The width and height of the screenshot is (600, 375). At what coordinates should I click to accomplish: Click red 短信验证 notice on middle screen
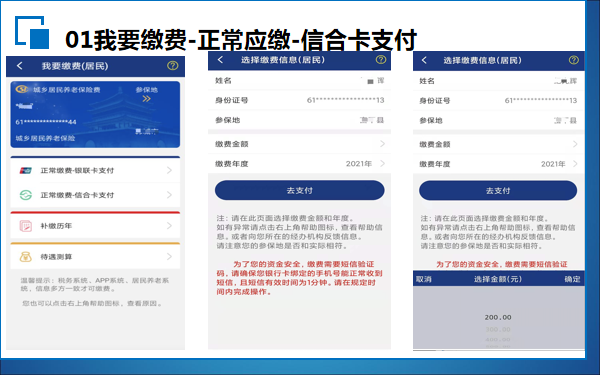[x=300, y=278]
